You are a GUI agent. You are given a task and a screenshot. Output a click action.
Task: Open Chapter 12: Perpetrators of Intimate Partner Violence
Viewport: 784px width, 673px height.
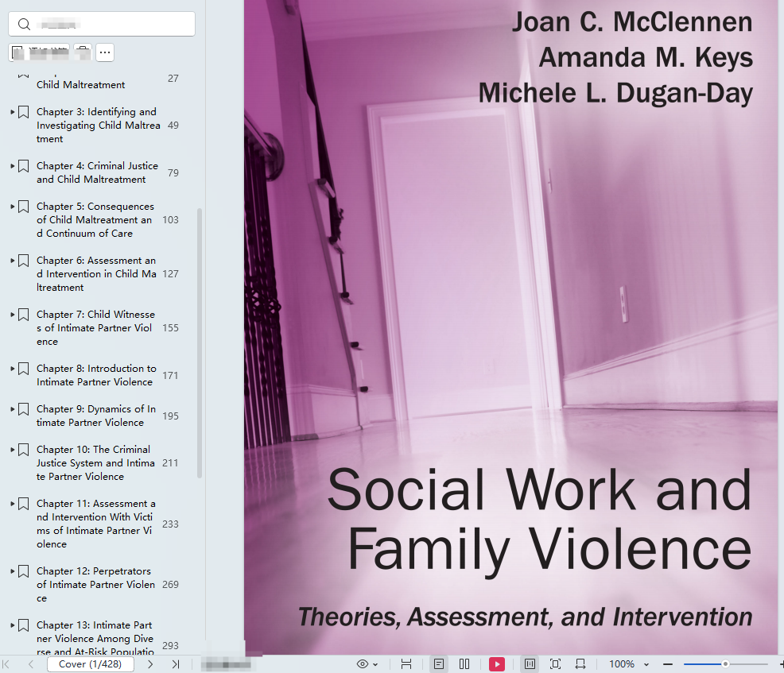click(96, 585)
